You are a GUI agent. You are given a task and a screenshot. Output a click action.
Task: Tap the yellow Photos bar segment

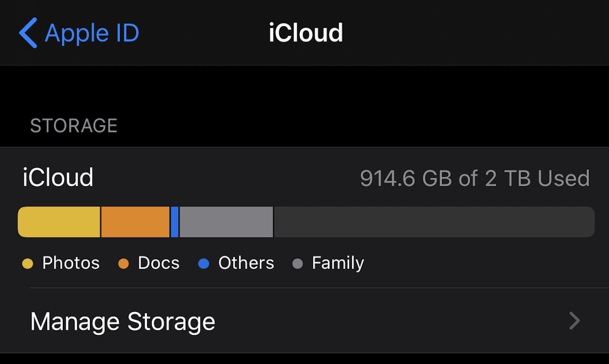tap(59, 222)
